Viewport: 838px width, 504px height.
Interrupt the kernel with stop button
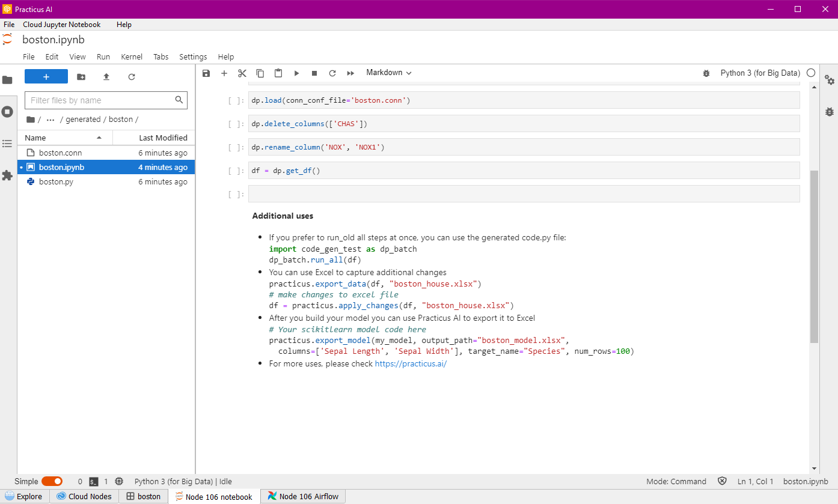[x=314, y=73]
